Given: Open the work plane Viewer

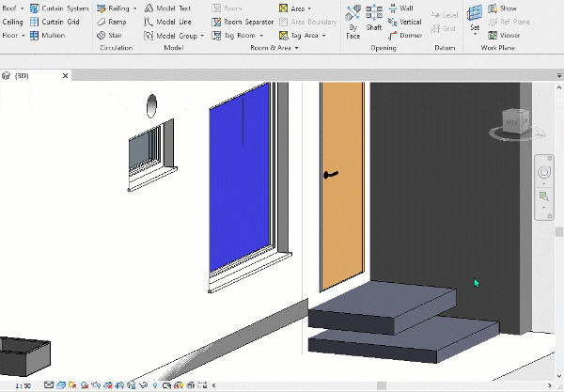Looking at the screenshot, I should (x=504, y=35).
